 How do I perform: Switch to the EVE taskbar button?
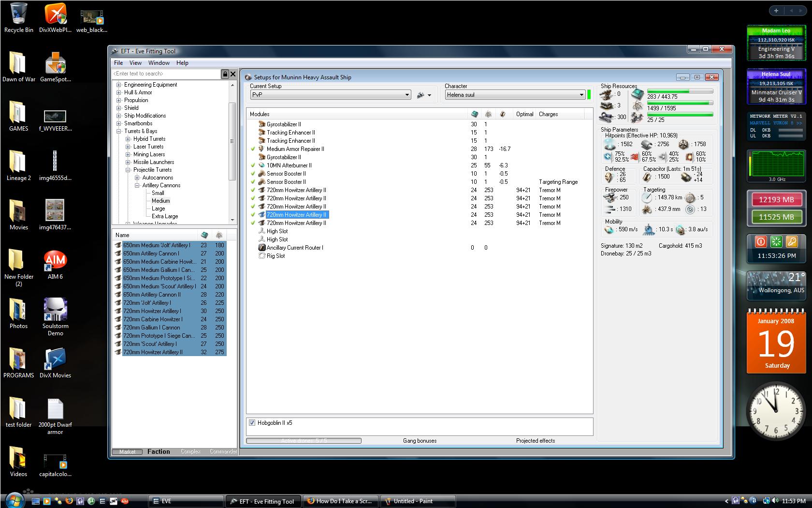[x=186, y=501]
